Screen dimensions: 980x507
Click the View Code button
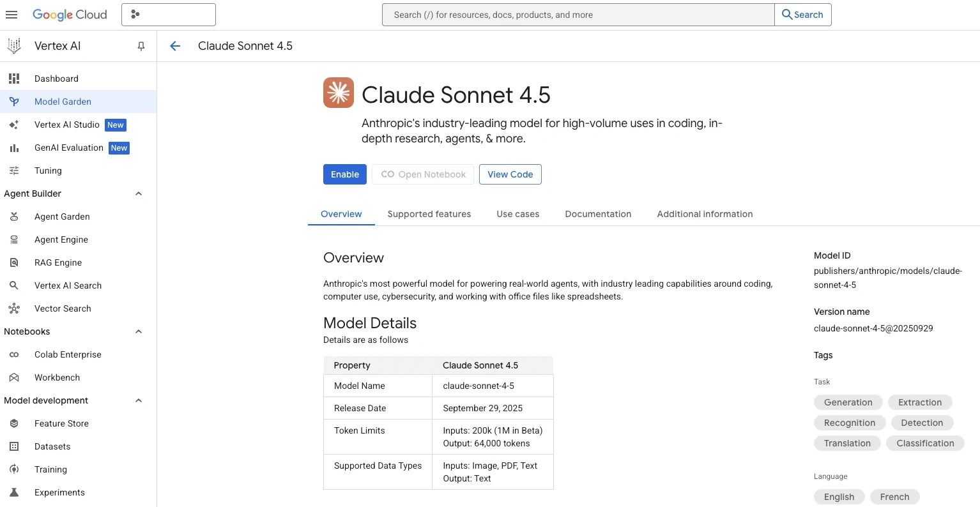[510, 174]
